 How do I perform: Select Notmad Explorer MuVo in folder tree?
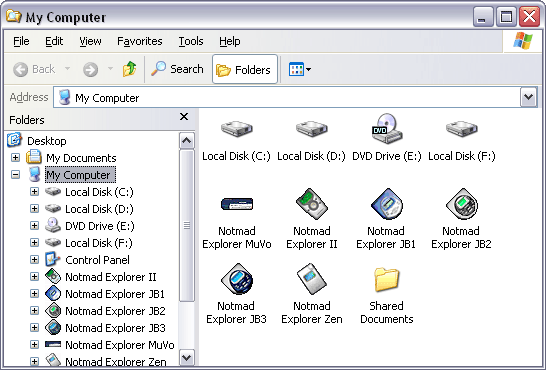point(120,345)
